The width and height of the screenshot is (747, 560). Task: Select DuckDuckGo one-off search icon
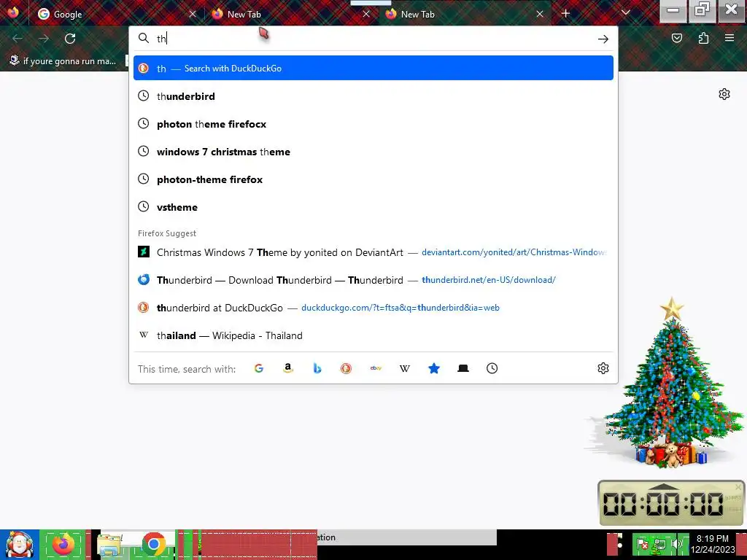pyautogui.click(x=346, y=368)
